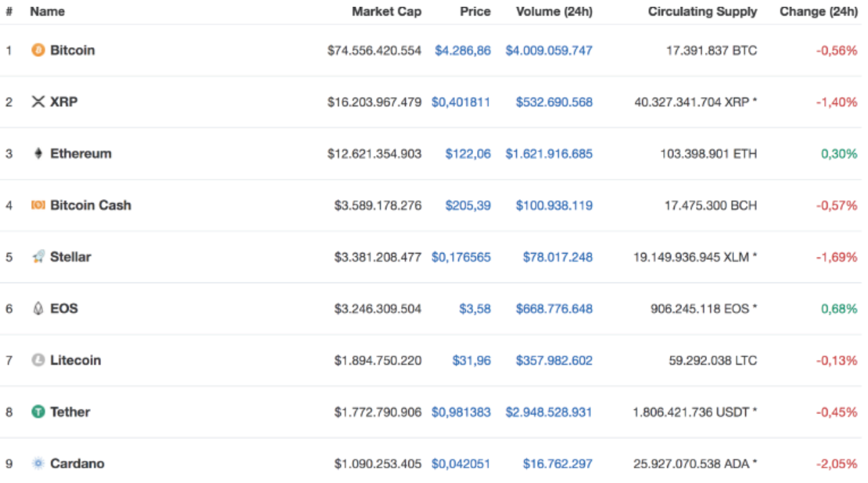Click Tether market cap $1.772.790.906

[x=378, y=411]
